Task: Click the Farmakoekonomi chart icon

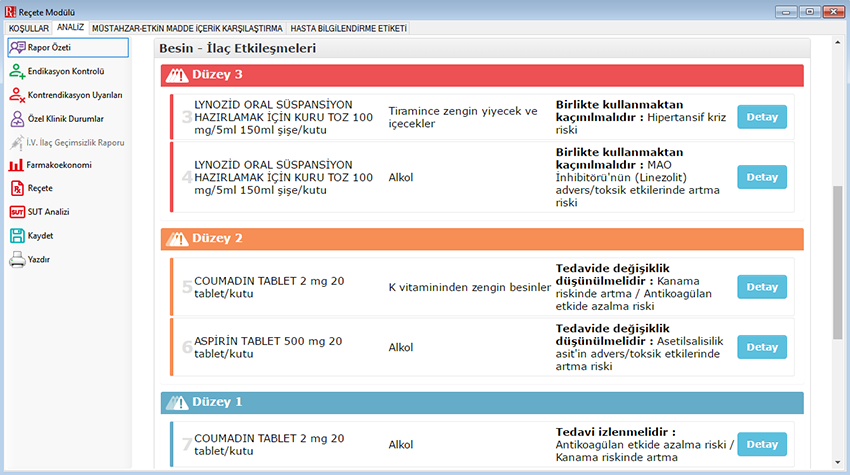Action: [17, 165]
